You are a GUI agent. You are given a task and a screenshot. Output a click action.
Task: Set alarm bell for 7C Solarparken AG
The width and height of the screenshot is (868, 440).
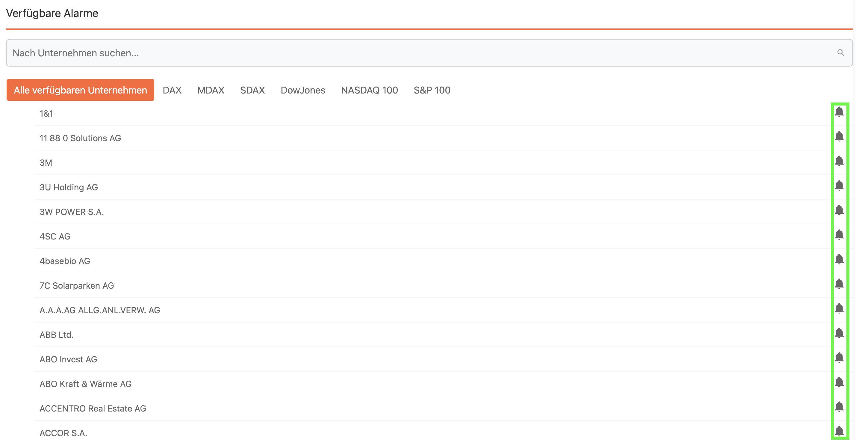coord(839,284)
